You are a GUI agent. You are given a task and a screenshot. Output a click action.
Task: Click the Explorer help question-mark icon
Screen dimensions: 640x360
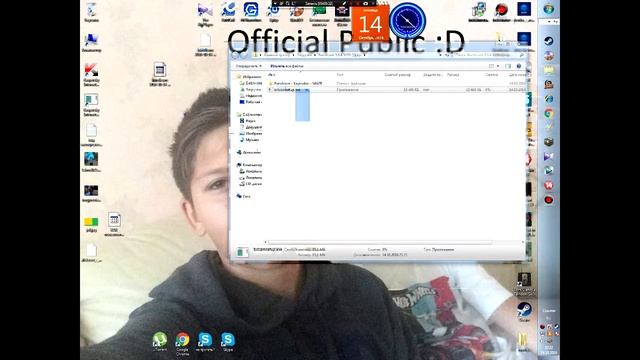[x=519, y=66]
